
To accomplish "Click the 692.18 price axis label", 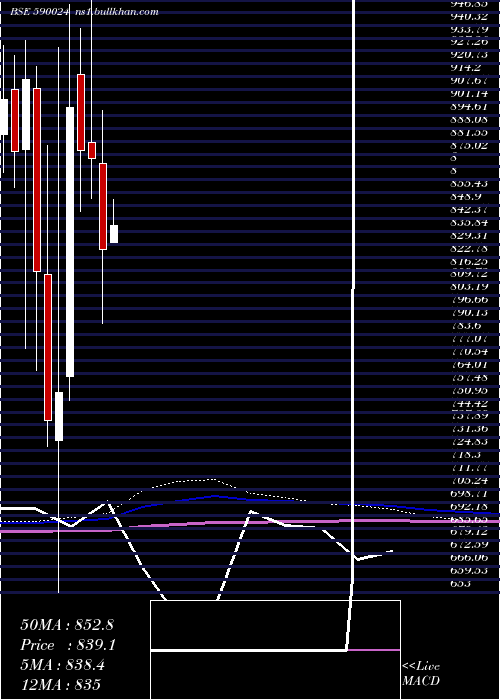I will click(x=469, y=506).
